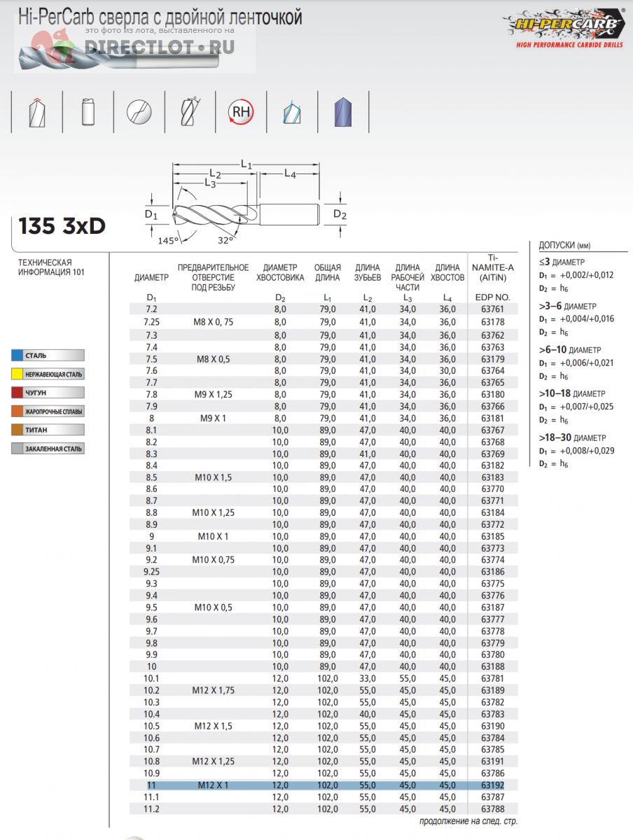Image resolution: width=633 pixels, height=840 pixels.
Task: Click "ТЕХНИЧЕСКАЯ ИНФОРМАЦИЯ 101" label
Action: pyautogui.click(x=50, y=267)
